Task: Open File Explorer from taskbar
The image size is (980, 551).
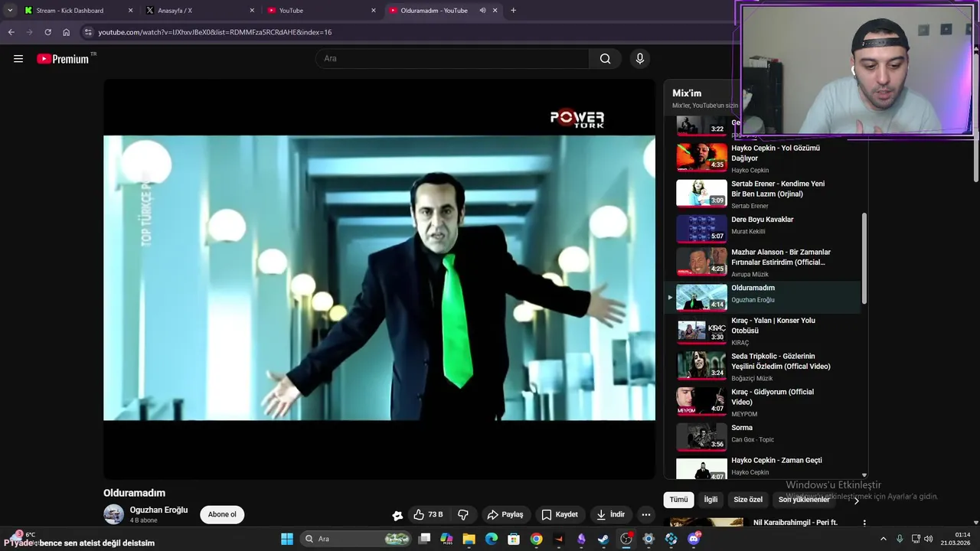Action: point(469,539)
